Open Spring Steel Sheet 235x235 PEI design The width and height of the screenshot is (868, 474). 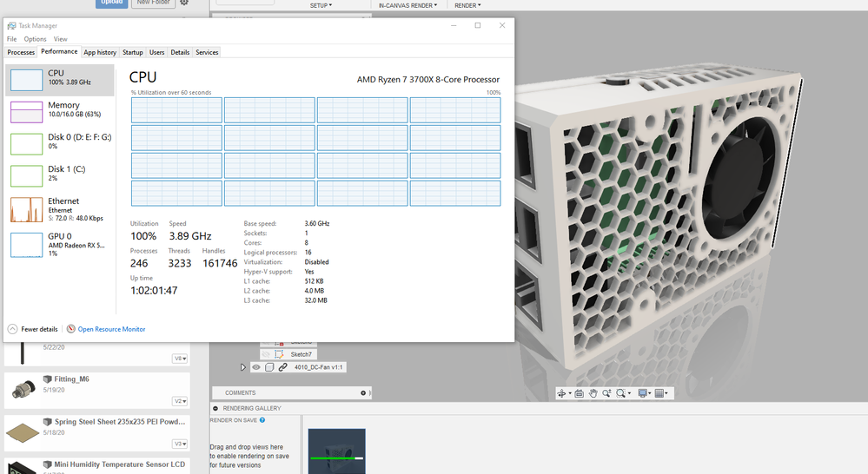click(x=120, y=422)
